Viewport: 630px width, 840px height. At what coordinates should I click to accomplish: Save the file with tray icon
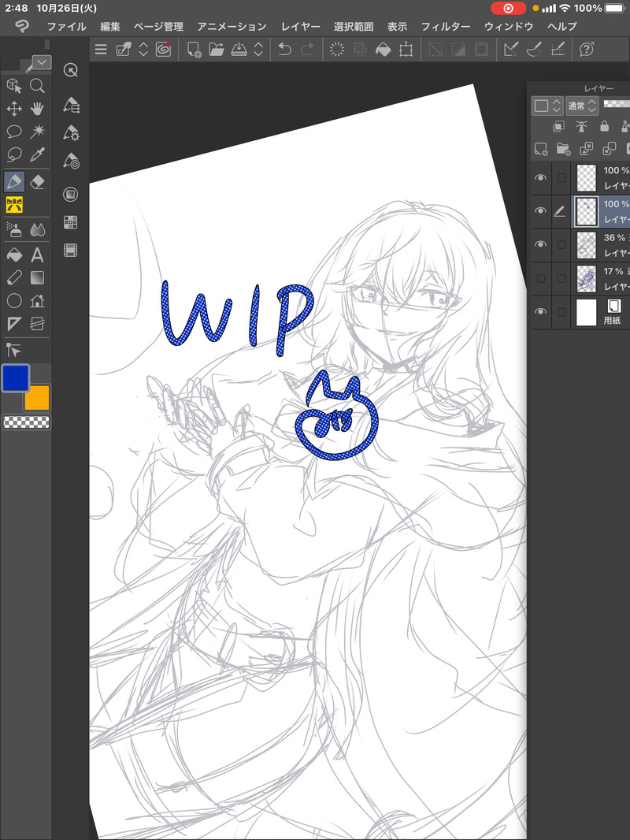pos(239,50)
